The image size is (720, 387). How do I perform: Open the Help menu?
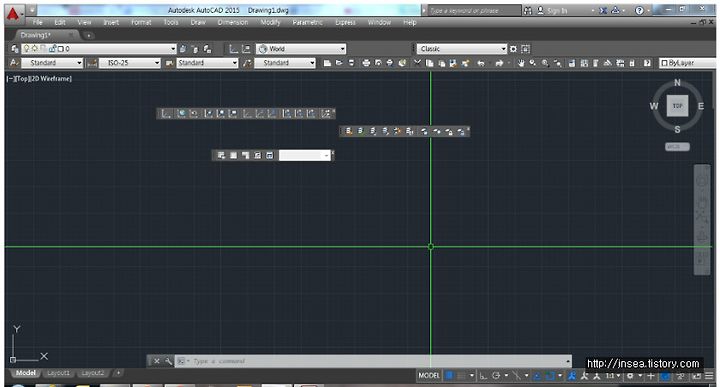(x=410, y=22)
